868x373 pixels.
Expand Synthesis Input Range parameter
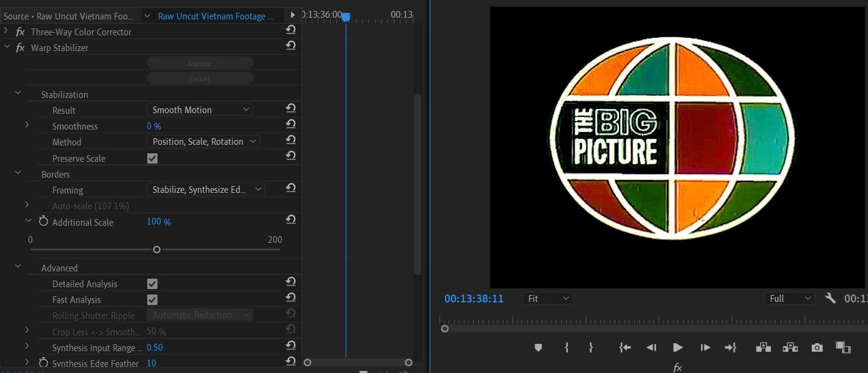pos(27,346)
